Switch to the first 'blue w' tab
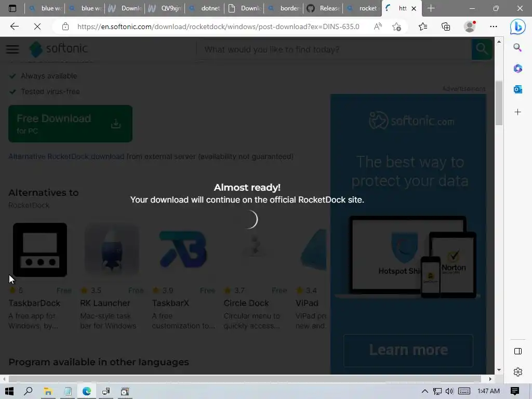The width and height of the screenshot is (532, 399). coord(46,8)
